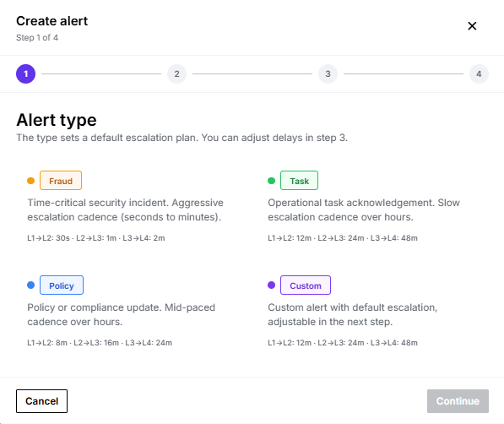Viewport: 504px width, 424px height.
Task: Click the purple Custom dot indicator
Action: [271, 285]
